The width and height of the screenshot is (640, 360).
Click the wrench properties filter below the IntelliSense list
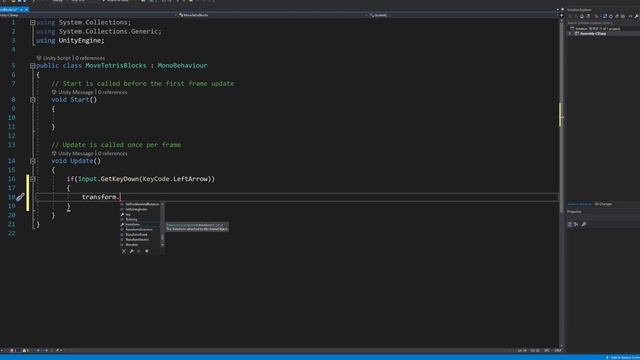(x=131, y=251)
